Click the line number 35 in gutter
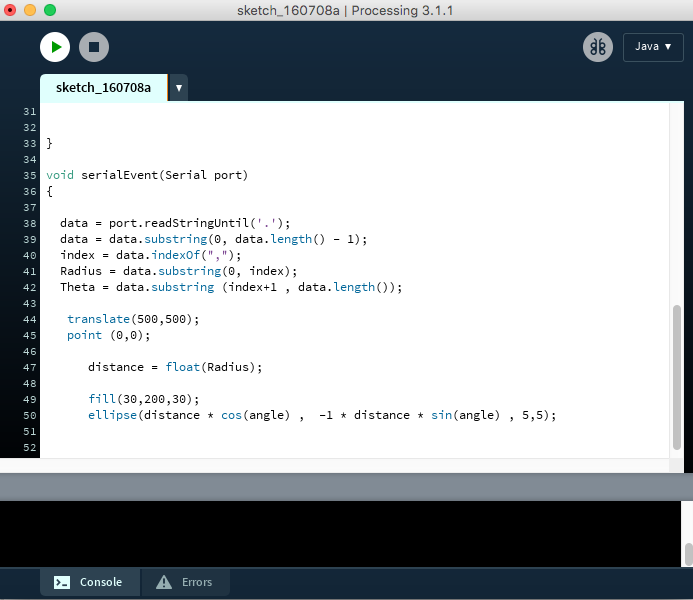This screenshot has width=693, height=600. pyautogui.click(x=30, y=175)
